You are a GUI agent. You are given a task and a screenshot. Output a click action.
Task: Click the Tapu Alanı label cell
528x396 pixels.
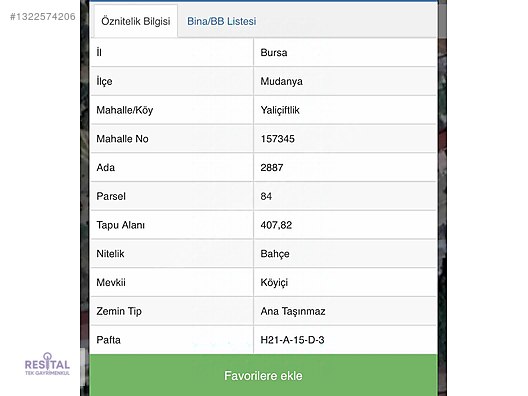point(172,225)
